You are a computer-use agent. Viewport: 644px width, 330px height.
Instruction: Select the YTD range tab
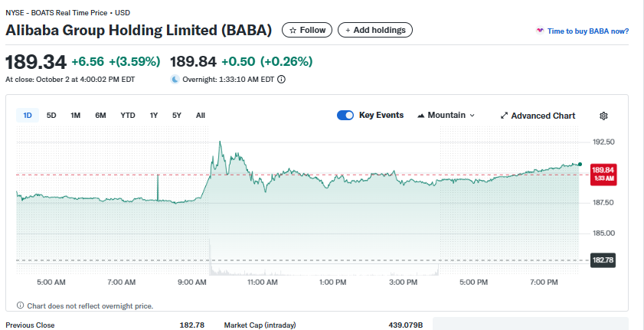pos(128,116)
